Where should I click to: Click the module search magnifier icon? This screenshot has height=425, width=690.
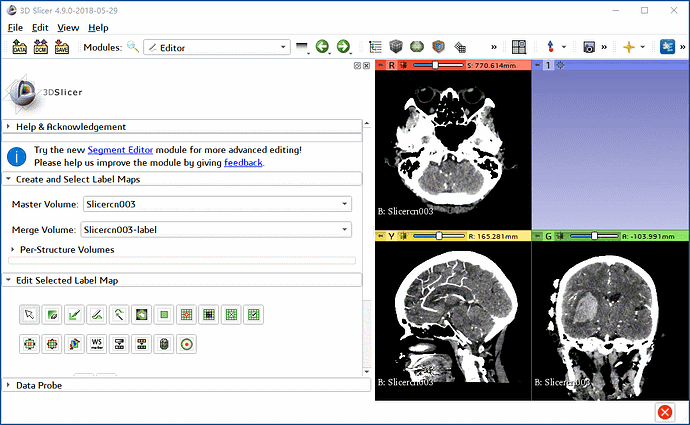click(133, 47)
